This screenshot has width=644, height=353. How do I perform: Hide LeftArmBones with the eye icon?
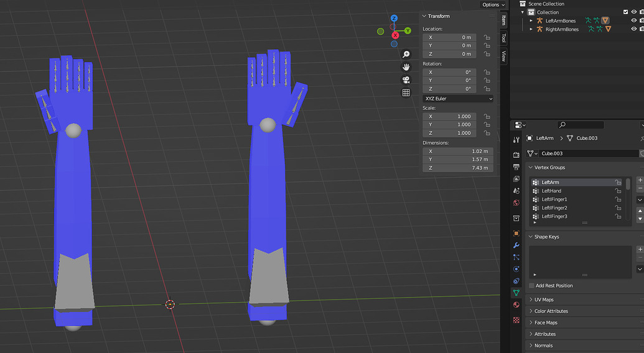point(633,21)
